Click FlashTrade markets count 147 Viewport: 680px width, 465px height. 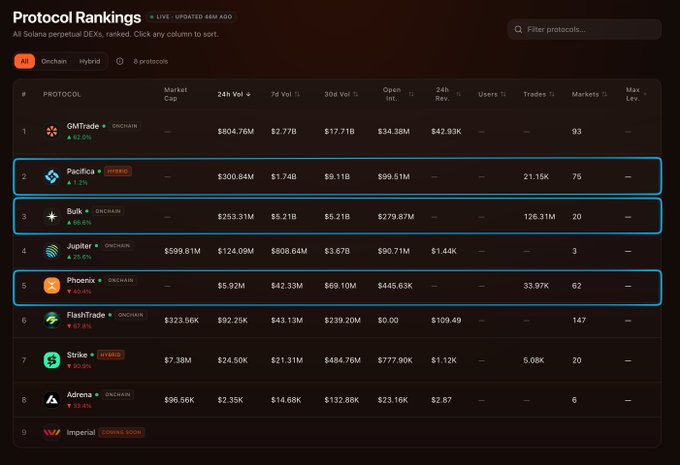[579, 321]
